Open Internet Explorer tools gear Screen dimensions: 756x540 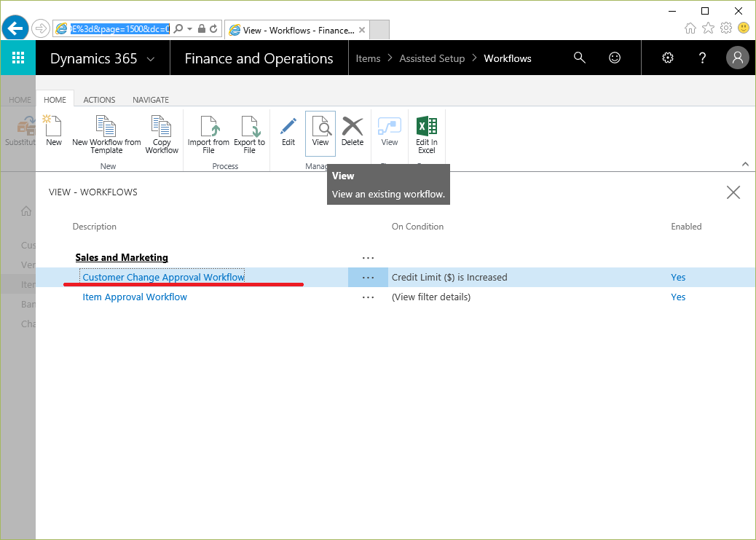[x=726, y=28]
